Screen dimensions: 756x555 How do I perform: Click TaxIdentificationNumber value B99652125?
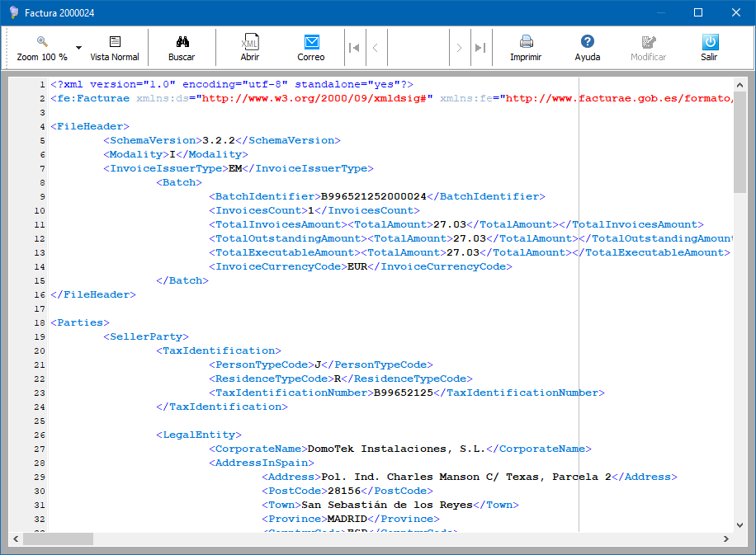404,393
